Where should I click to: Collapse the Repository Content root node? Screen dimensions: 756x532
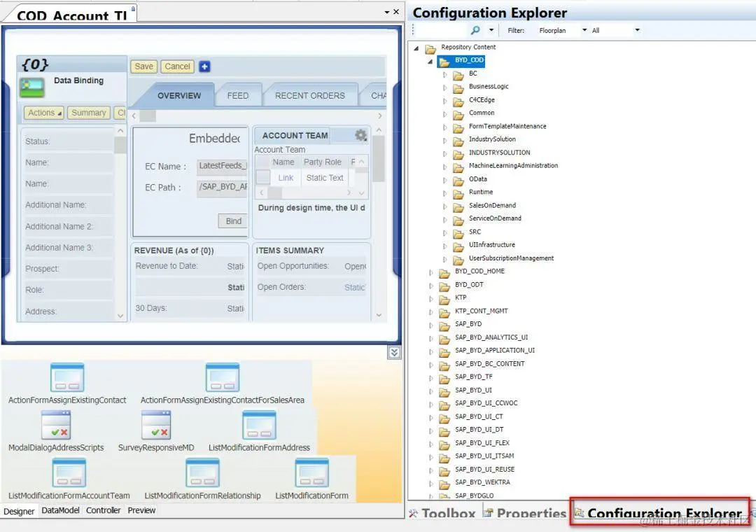416,48
